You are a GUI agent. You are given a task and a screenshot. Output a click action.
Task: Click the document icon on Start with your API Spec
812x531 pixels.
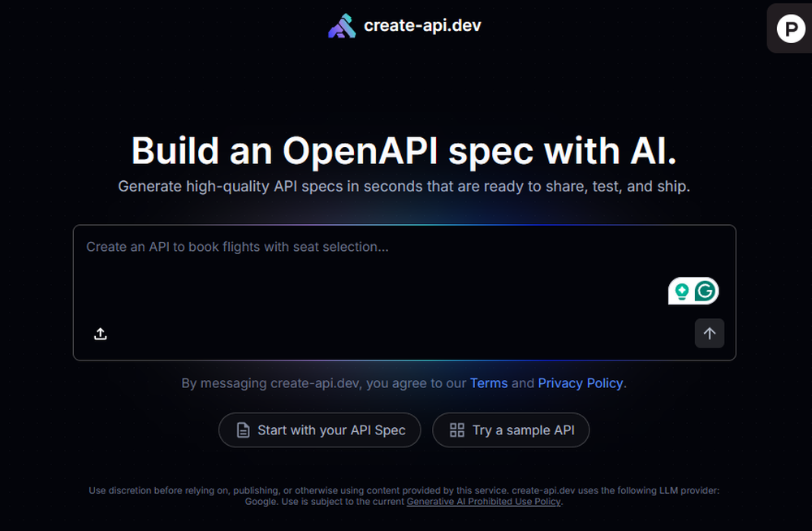click(242, 430)
